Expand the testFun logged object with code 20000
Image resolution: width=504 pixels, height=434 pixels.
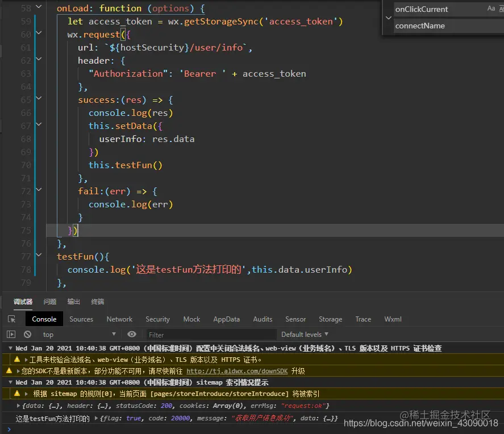(96, 418)
